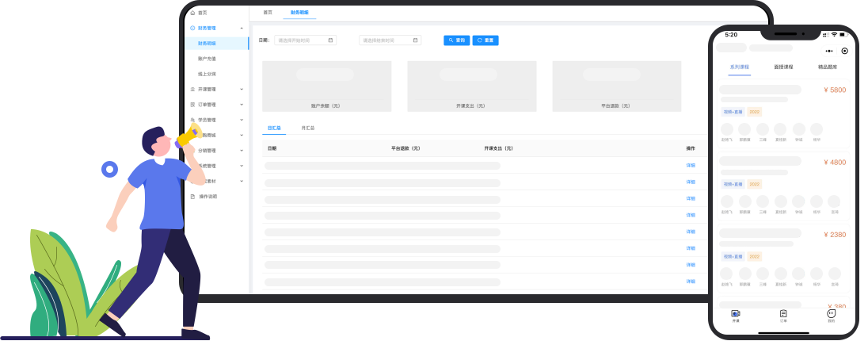The width and height of the screenshot is (868, 341).
Task: Click the start date input field
Action: (301, 40)
